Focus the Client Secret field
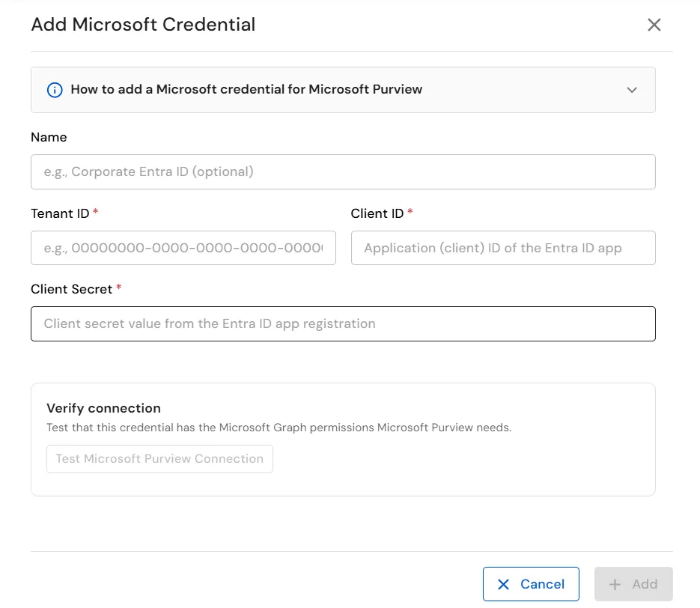 pos(343,323)
